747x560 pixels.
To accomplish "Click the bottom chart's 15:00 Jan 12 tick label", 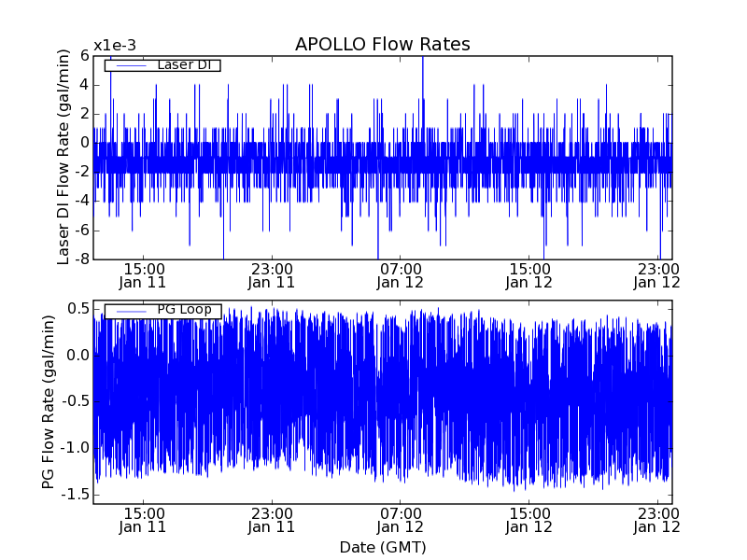I will 529,521.
